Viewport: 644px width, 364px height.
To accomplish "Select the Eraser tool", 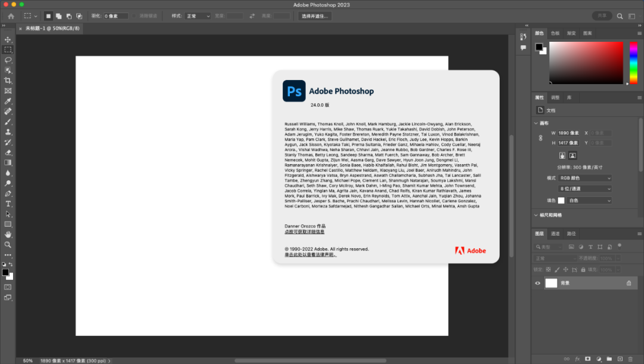I will (8, 152).
